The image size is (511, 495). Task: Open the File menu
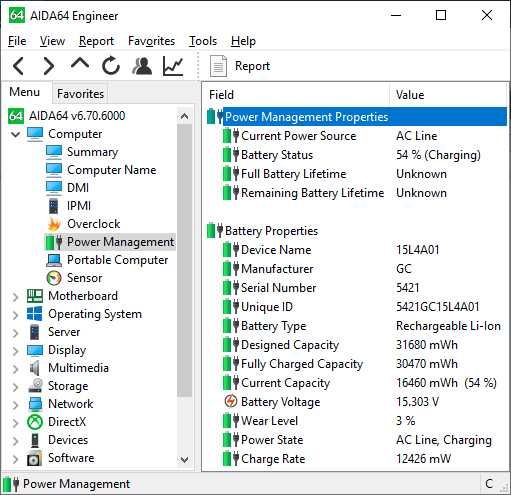pos(17,41)
